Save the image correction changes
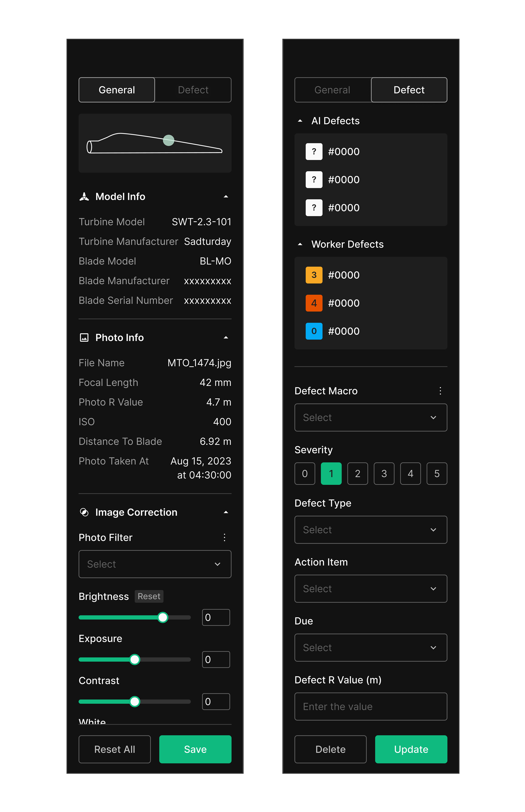The height and width of the screenshot is (812, 525). click(195, 749)
